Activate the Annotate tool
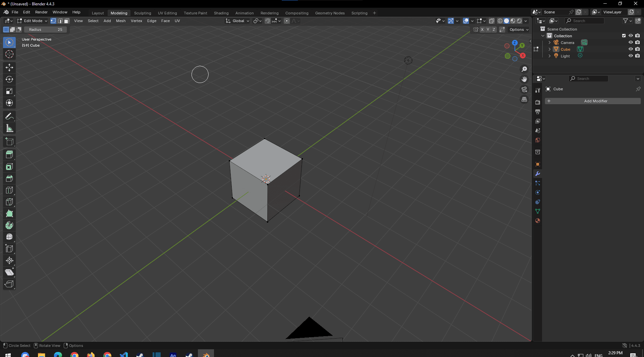 (9, 116)
